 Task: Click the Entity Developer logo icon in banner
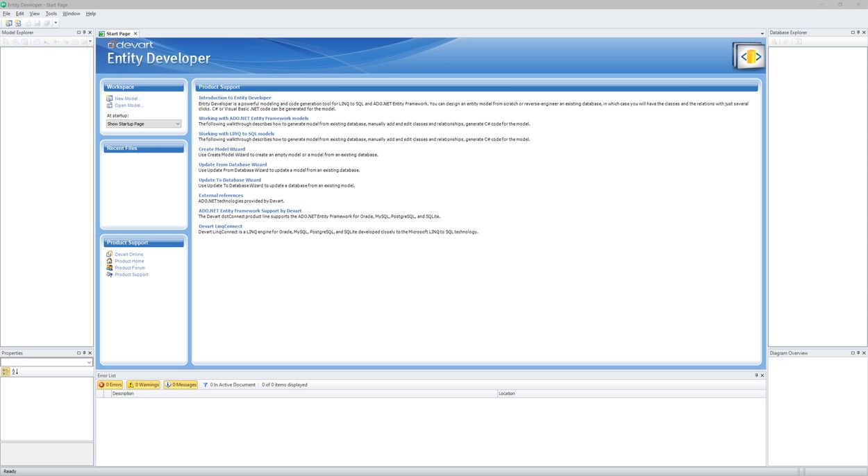tap(749, 56)
